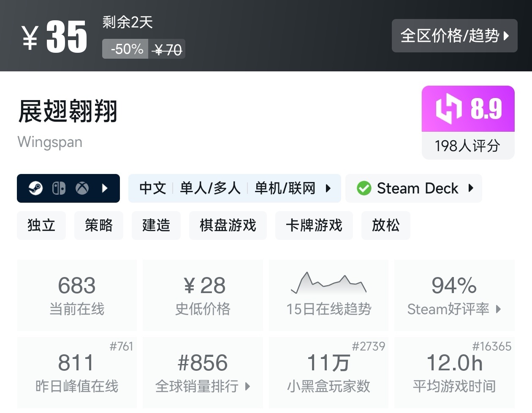
Task: Click the purple Xiaoheihe rating logo icon
Action: pos(450,109)
